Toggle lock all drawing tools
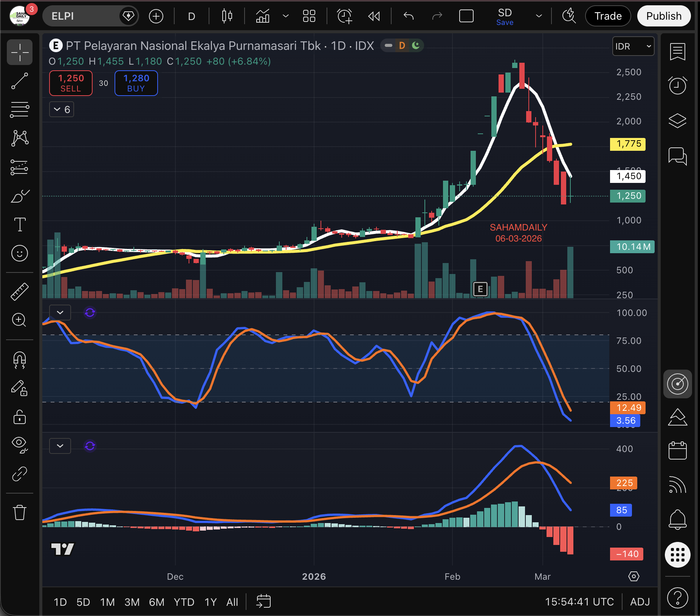 [20, 417]
